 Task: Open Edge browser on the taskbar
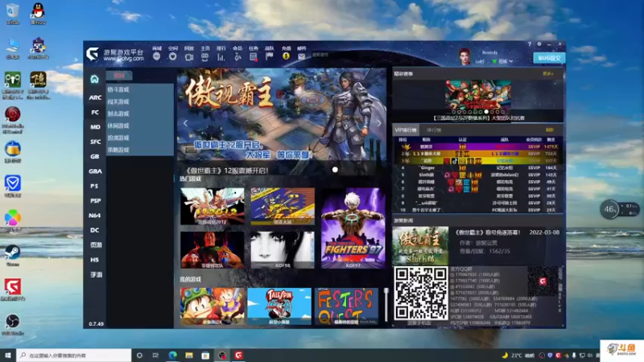point(172,355)
